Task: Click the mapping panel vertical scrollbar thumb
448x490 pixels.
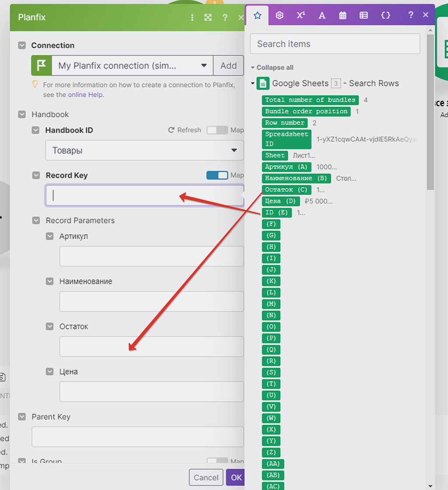Action: tap(430, 112)
